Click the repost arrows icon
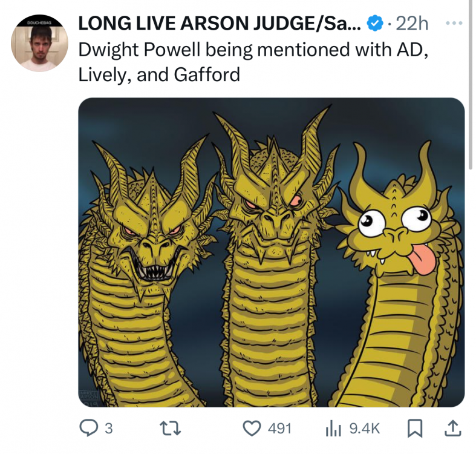 [171, 428]
